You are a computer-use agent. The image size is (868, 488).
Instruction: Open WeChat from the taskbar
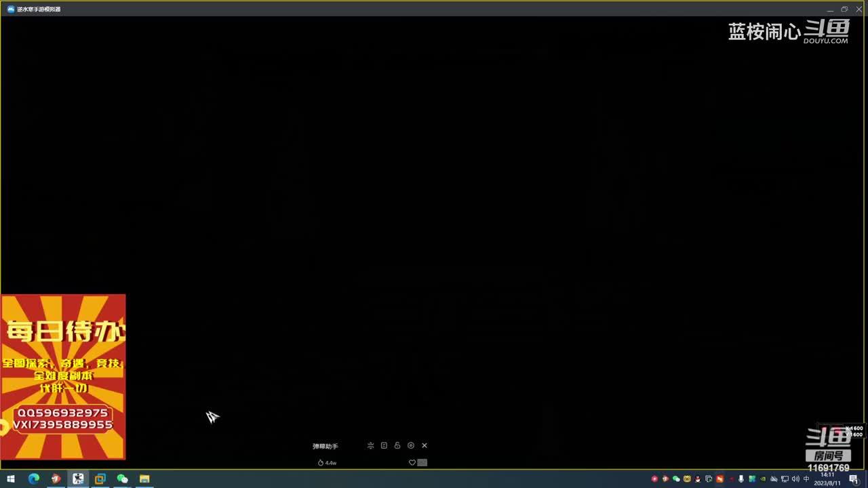(x=123, y=479)
